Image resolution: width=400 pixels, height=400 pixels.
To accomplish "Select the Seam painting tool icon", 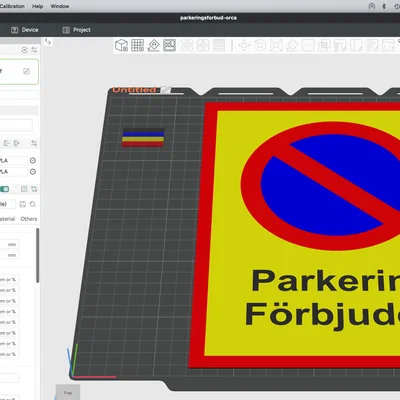I will coord(356,45).
